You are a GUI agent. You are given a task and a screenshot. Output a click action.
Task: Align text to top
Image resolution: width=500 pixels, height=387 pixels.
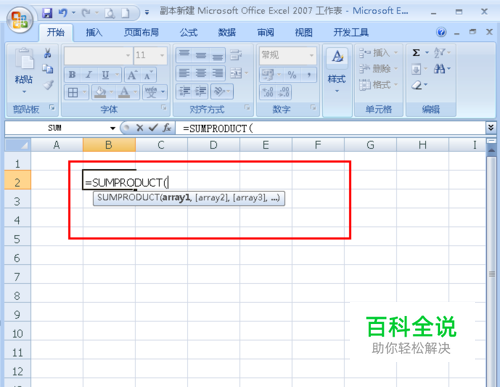pos(184,55)
